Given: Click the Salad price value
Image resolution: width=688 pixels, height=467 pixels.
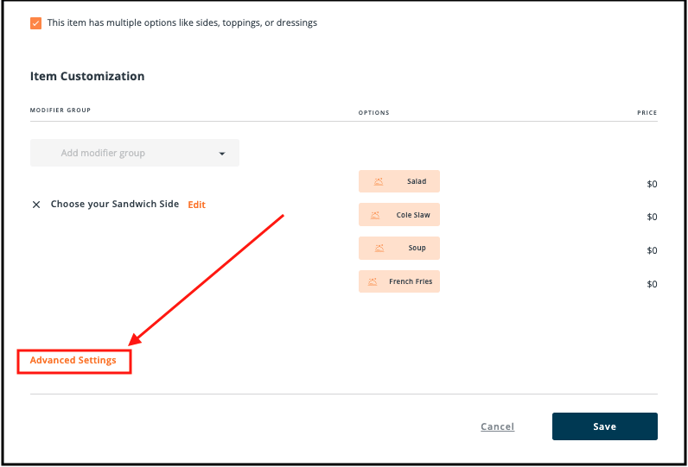Looking at the screenshot, I should tap(652, 184).
